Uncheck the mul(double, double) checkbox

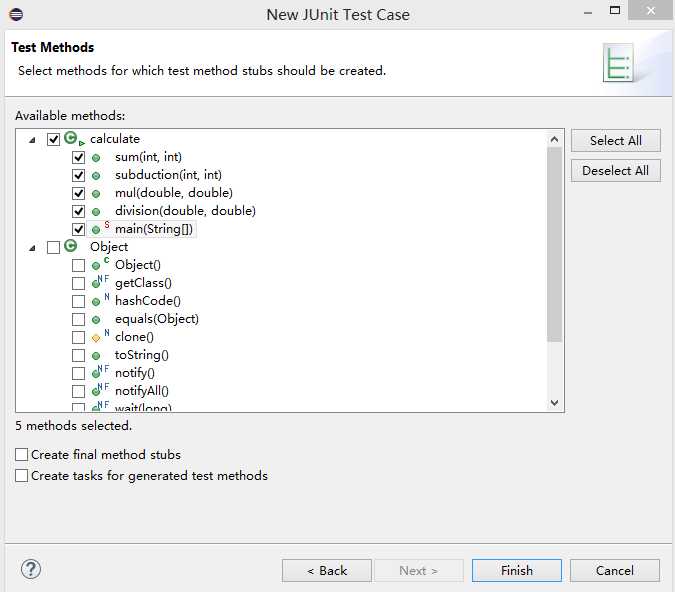(x=78, y=193)
